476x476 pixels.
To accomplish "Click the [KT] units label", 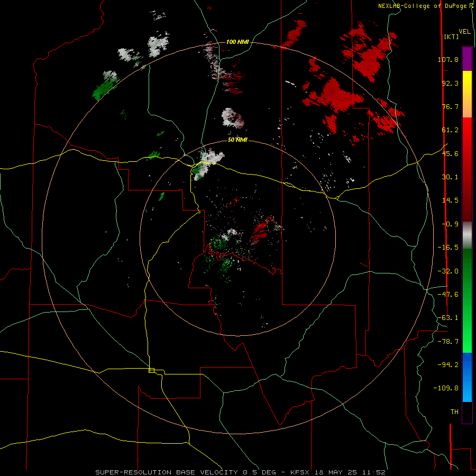I will (x=451, y=36).
